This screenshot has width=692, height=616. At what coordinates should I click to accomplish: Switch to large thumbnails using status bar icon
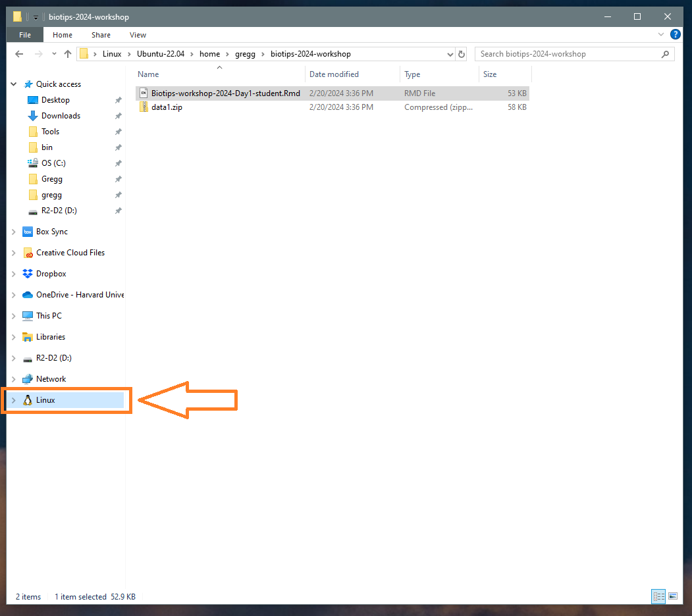(673, 596)
